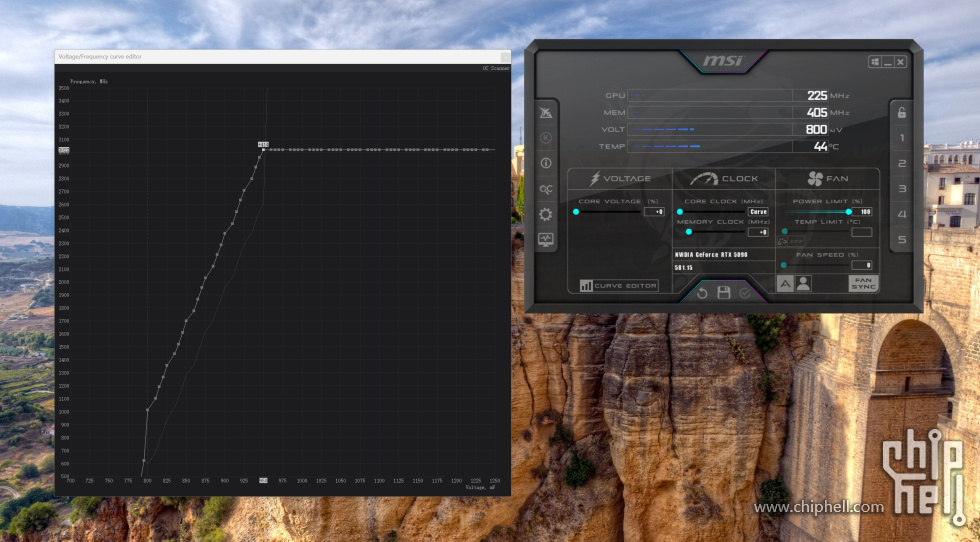Click the lowest curve point near 600 MHz
Image resolution: width=980 pixels, height=542 pixels.
click(144, 461)
